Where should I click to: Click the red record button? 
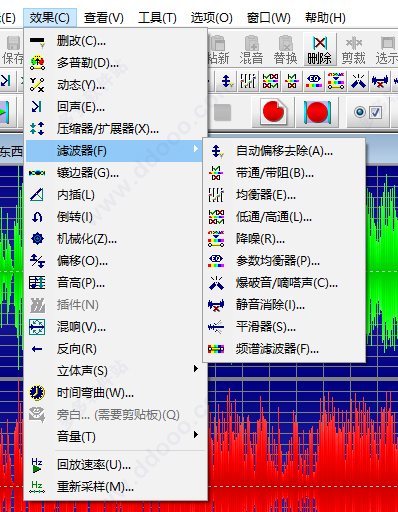273,112
